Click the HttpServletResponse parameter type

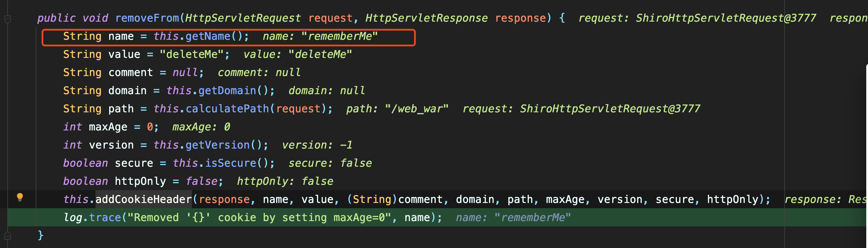pos(426,18)
